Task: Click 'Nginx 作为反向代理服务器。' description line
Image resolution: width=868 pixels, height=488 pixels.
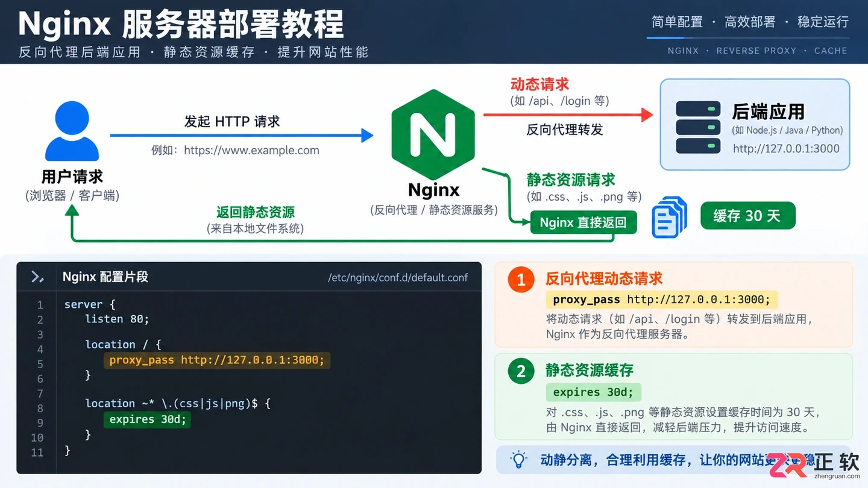Action: click(617, 334)
